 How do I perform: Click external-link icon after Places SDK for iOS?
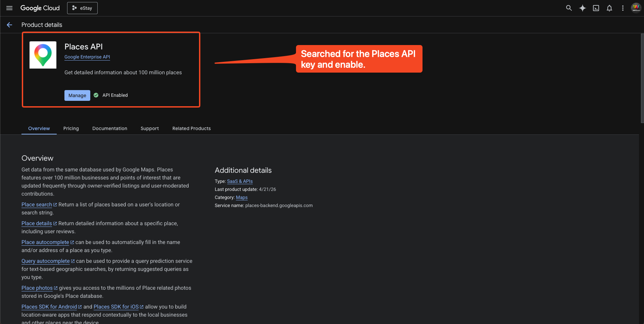pyautogui.click(x=142, y=307)
